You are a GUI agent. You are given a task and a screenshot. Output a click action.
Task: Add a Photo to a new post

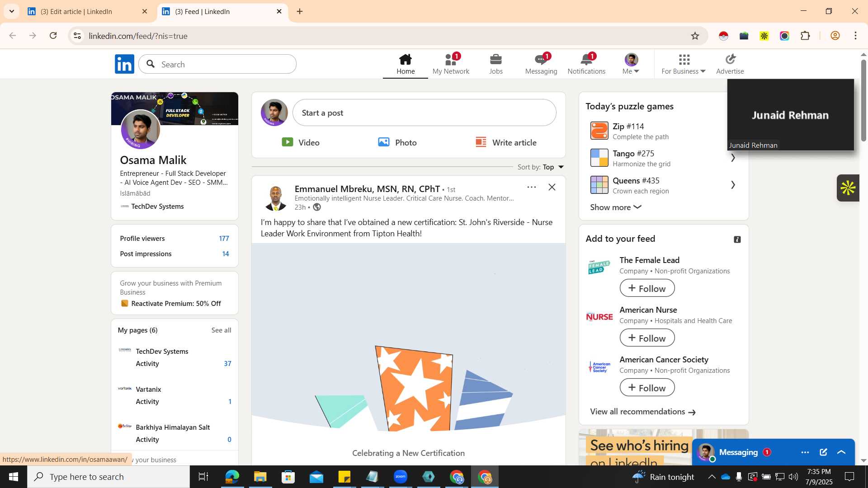pos(397,142)
